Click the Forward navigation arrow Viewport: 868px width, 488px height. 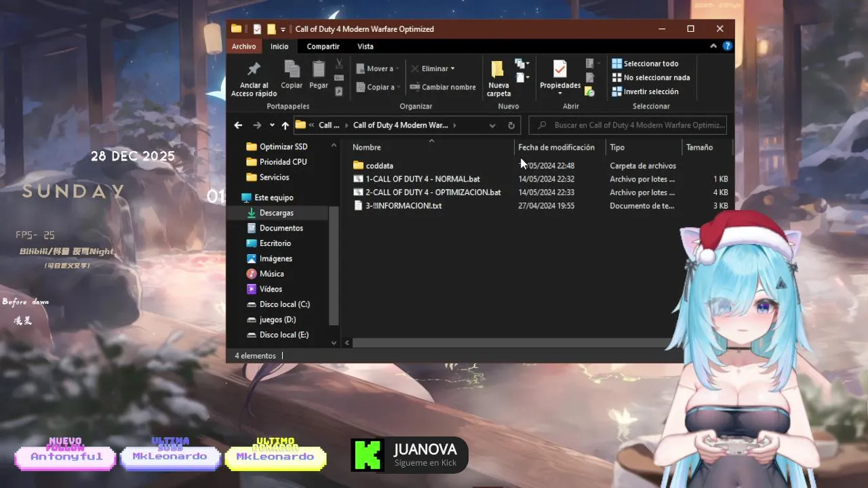(256, 125)
